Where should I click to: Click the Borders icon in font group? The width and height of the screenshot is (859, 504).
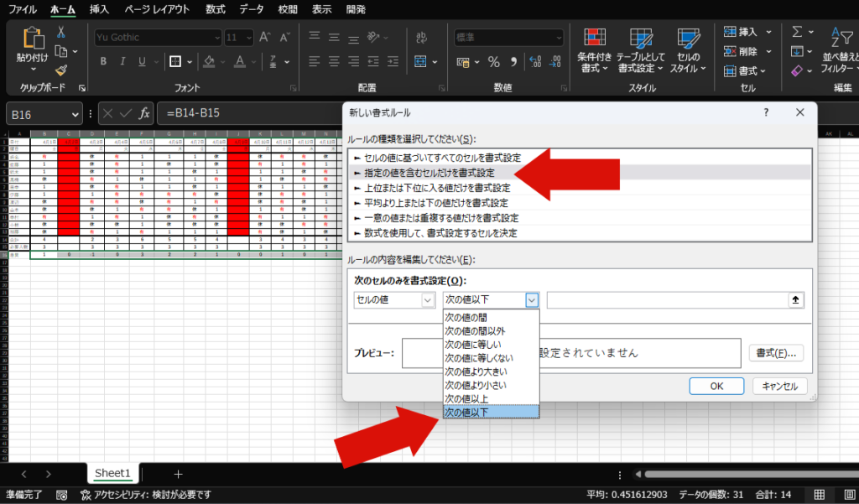175,61
